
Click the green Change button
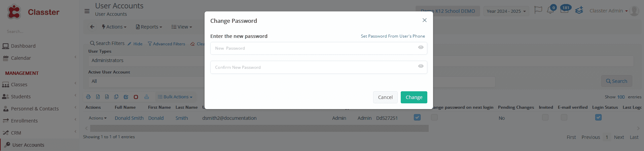click(414, 97)
